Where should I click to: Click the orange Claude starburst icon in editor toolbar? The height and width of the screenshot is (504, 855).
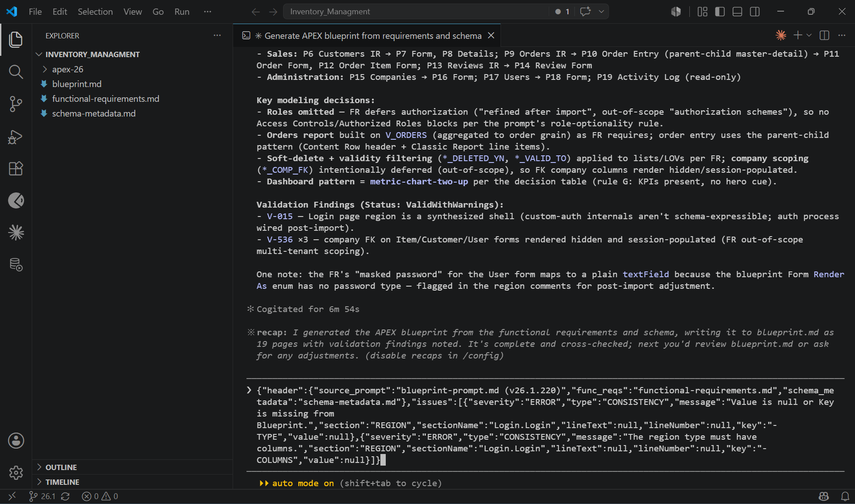click(781, 35)
